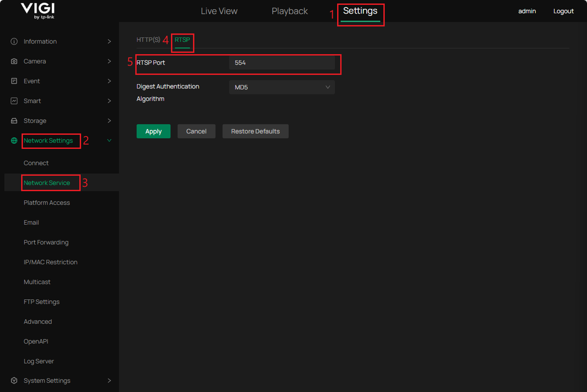Click the VIGI by tp-link logo
The height and width of the screenshot is (392, 587).
[38, 11]
